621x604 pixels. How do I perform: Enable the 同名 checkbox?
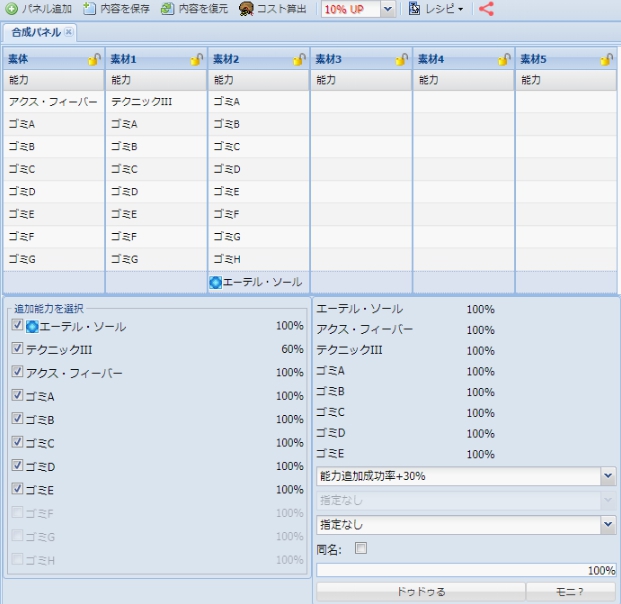point(360,549)
